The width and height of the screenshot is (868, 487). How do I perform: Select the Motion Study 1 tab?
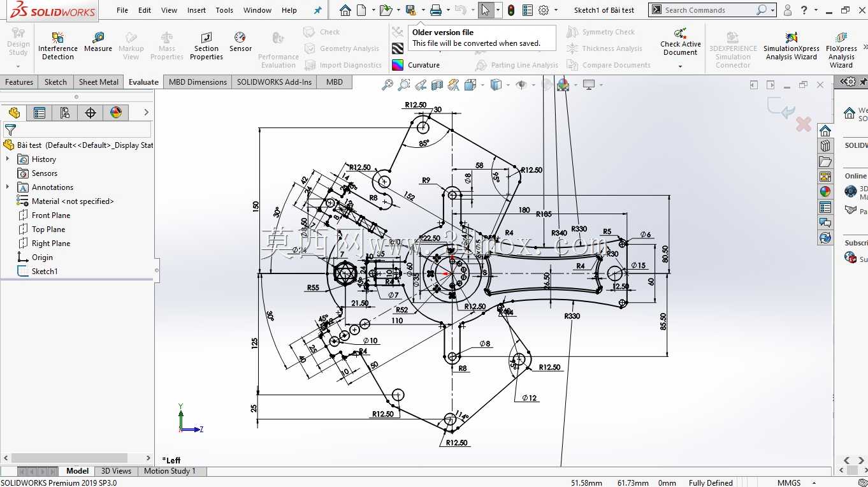coord(170,471)
